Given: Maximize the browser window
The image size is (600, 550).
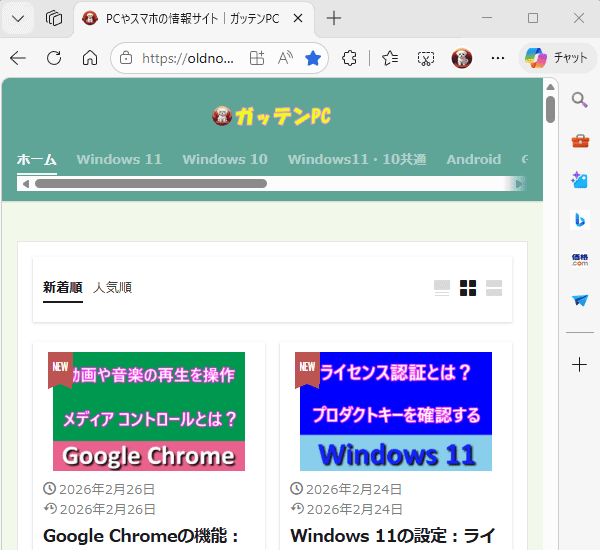Looking at the screenshot, I should (x=533, y=18).
